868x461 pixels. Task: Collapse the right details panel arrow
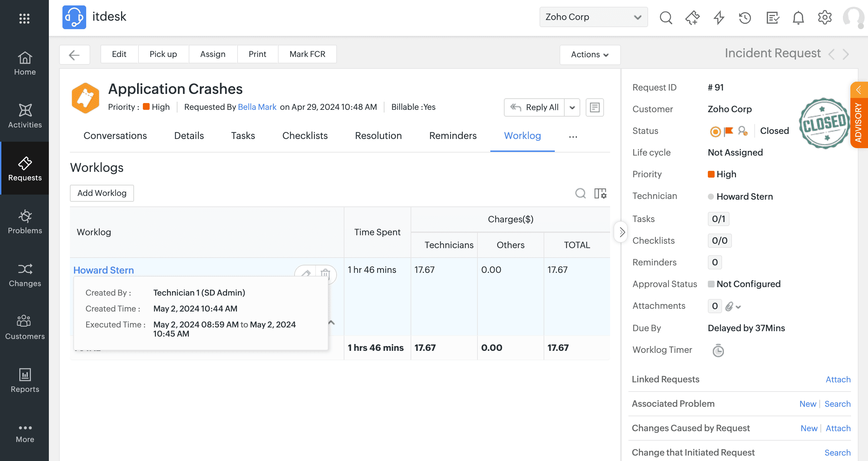click(621, 232)
